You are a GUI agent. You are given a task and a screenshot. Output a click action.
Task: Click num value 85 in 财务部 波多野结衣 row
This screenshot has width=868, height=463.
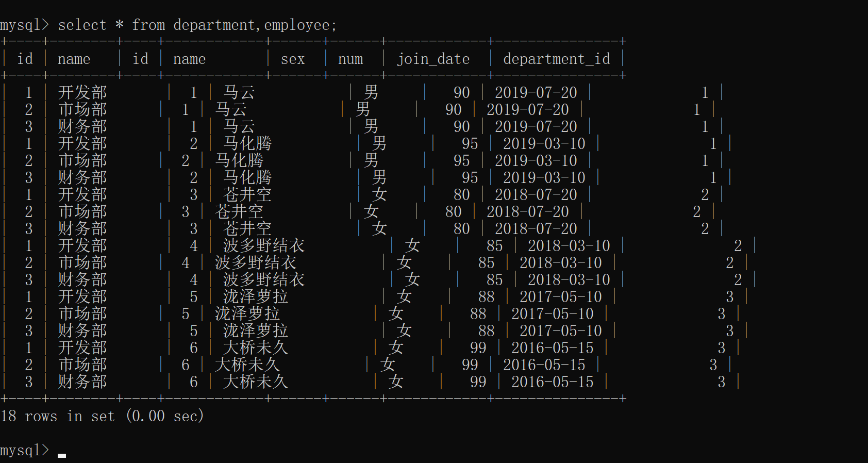pos(495,279)
